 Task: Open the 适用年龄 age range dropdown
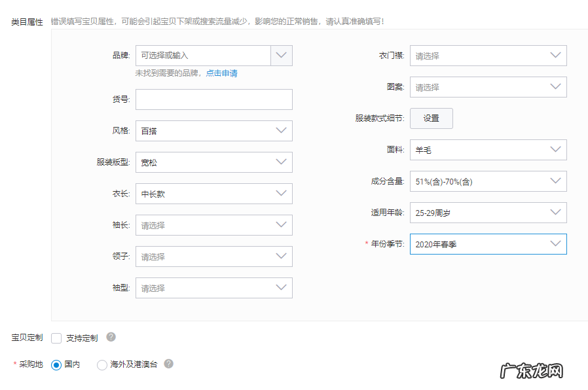[x=556, y=213]
